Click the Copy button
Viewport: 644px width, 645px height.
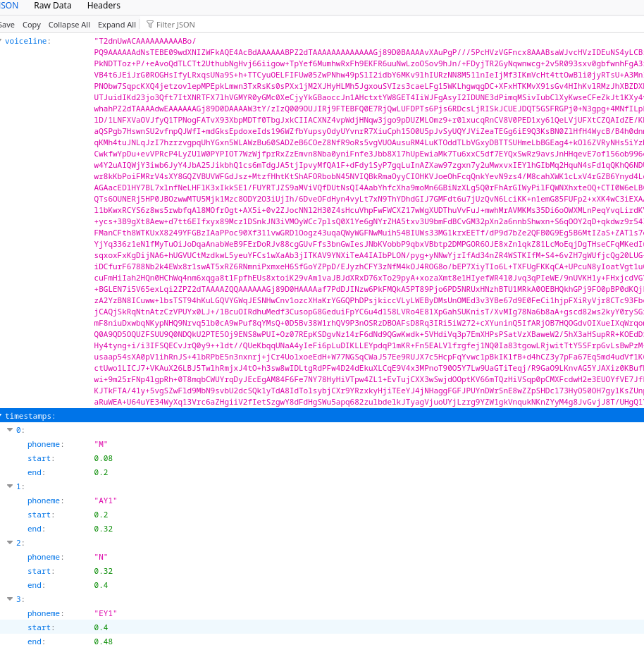point(32,25)
